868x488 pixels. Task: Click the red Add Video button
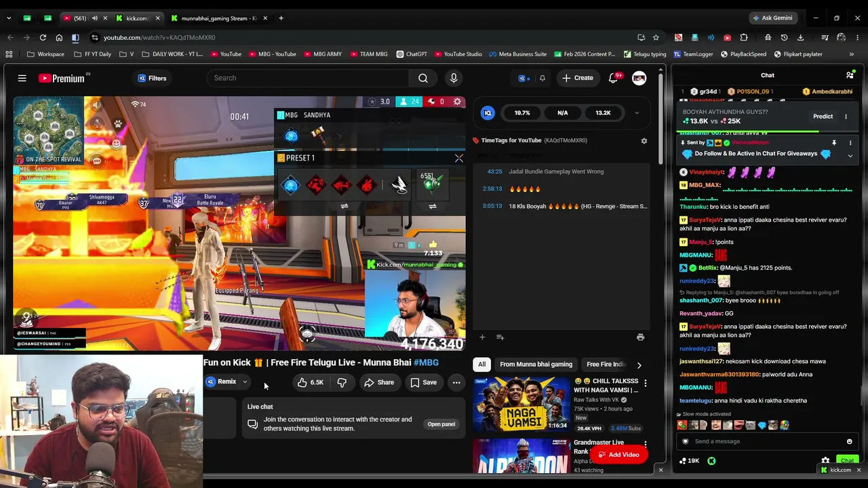coord(618,455)
